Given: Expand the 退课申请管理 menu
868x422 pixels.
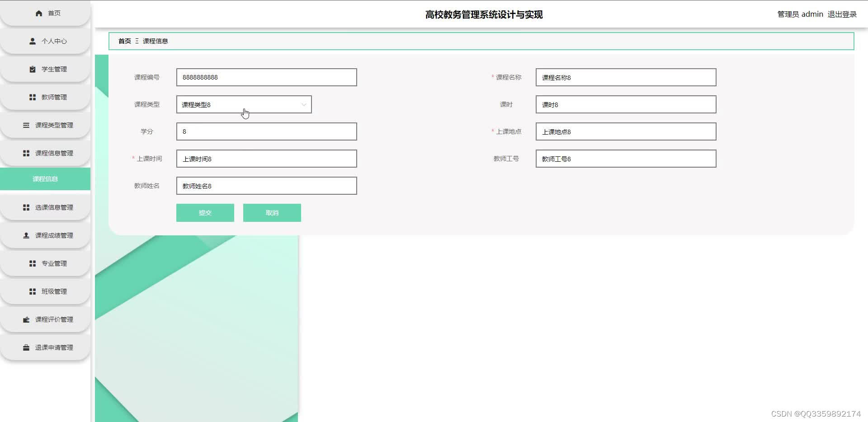Looking at the screenshot, I should [x=45, y=347].
